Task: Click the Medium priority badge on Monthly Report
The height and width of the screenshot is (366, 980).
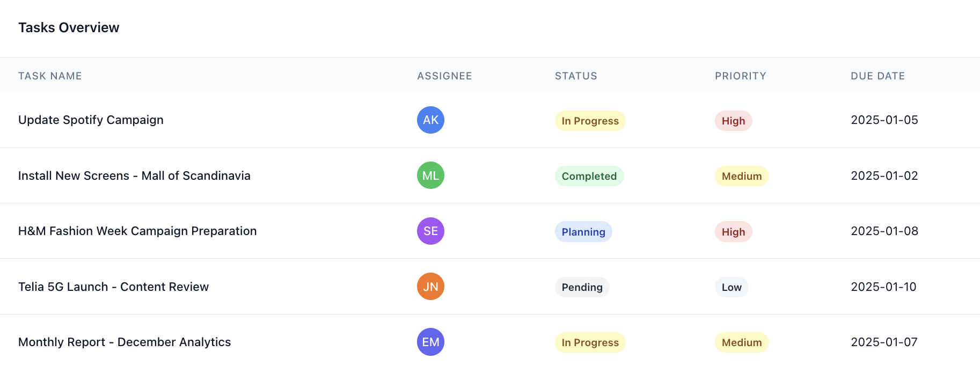Action: pyautogui.click(x=741, y=342)
